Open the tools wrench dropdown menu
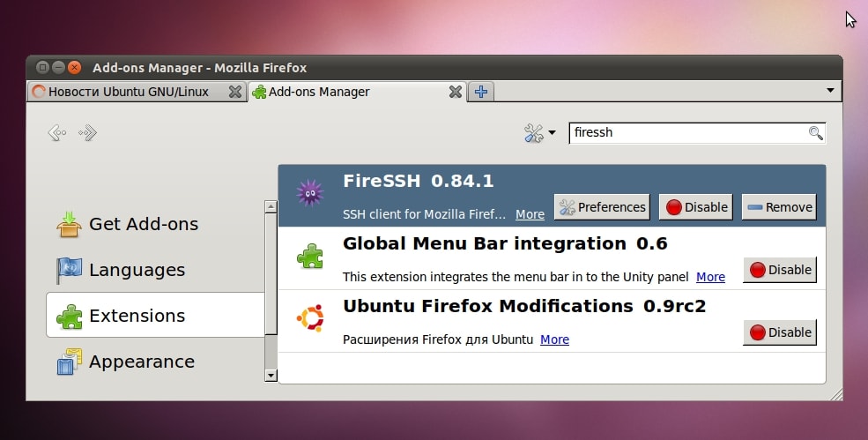868x440 pixels. (539, 133)
